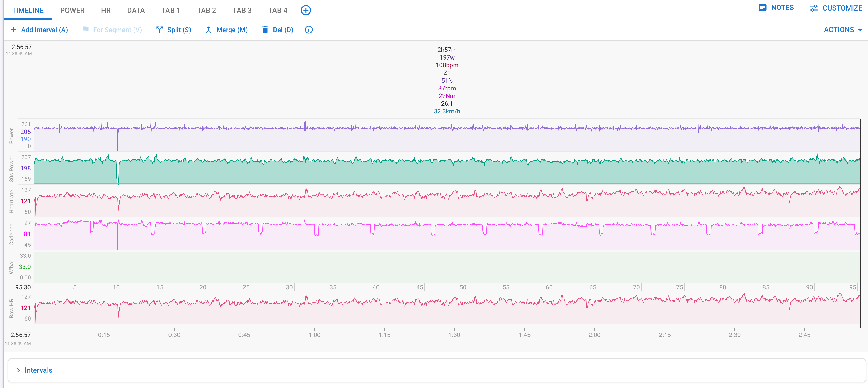Click the add new tab plus icon
This screenshot has width=868, height=388.
tap(306, 10)
